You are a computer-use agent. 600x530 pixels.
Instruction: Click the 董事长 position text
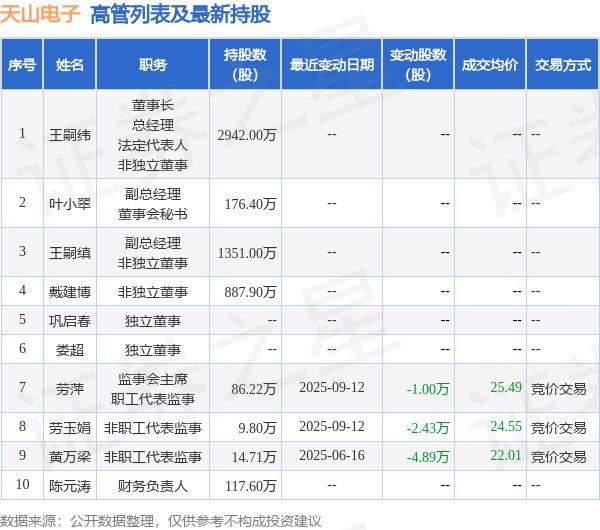click(x=153, y=105)
